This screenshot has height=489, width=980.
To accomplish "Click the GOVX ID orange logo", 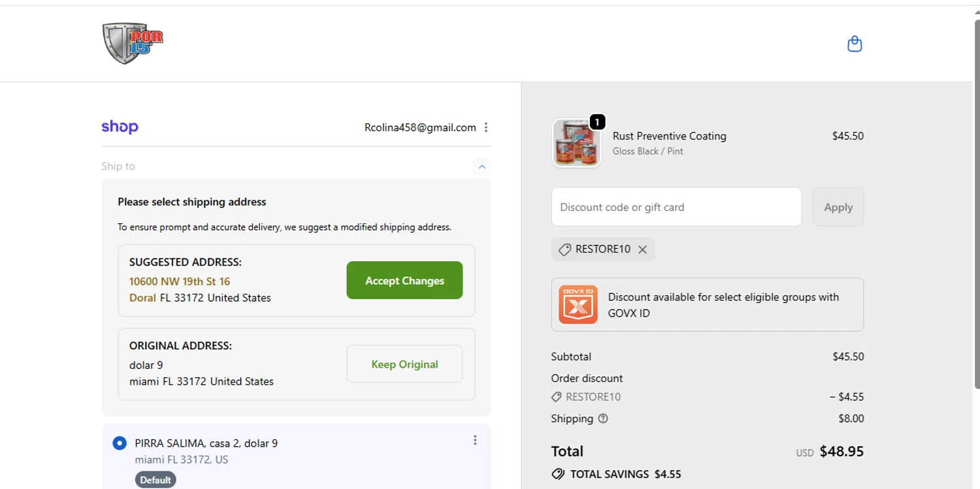I will [x=578, y=304].
